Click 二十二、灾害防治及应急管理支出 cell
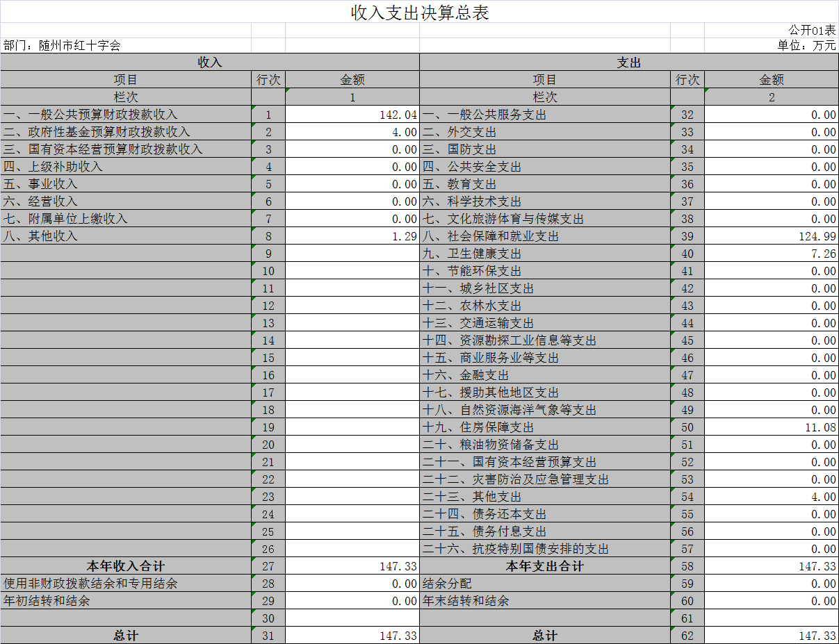The image size is (839, 644). coord(545,479)
